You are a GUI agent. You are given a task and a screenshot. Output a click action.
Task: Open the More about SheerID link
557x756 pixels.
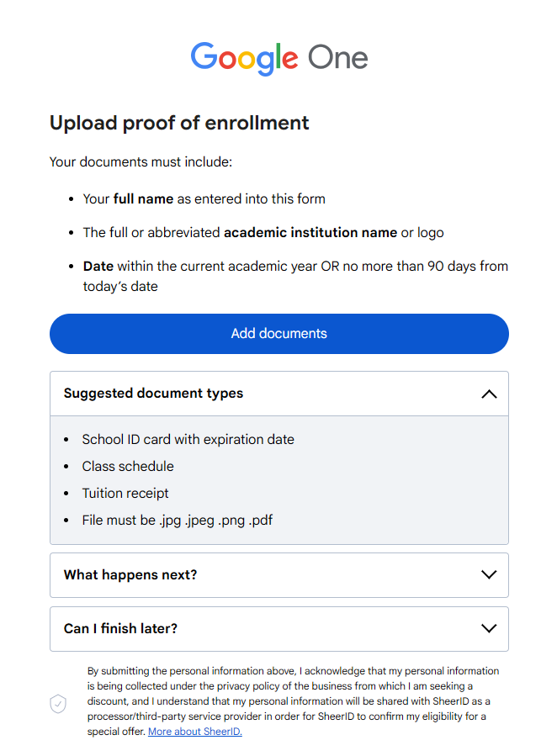click(x=194, y=732)
